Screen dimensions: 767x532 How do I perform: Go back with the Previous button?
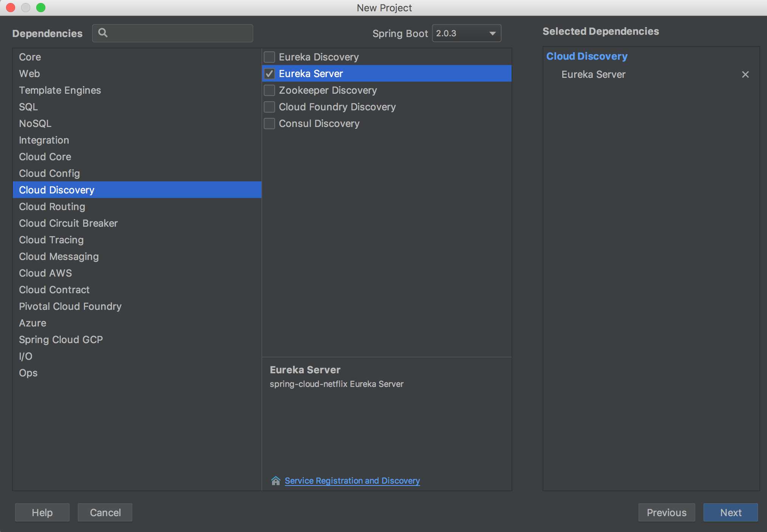click(x=666, y=512)
